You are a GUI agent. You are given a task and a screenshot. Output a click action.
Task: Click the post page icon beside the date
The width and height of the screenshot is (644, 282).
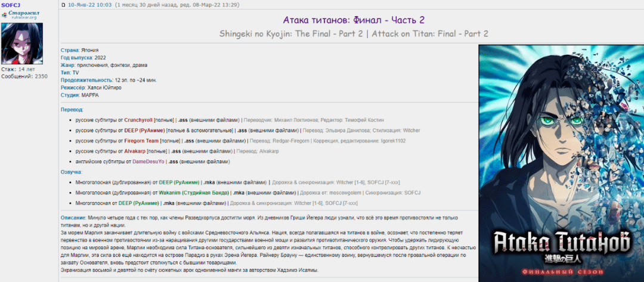point(64,5)
